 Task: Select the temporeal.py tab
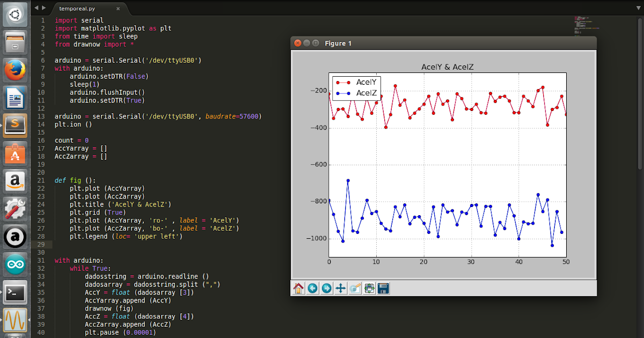91,9
